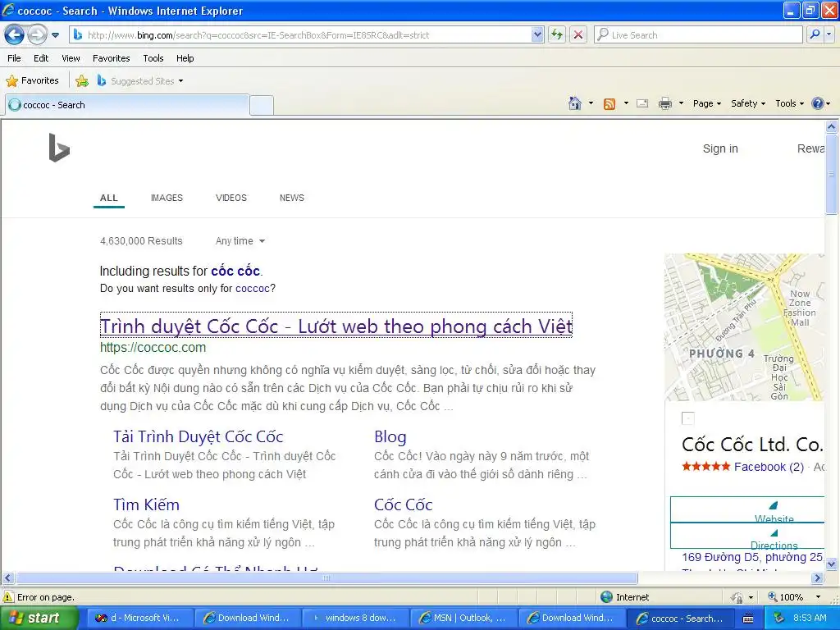Open the Tools menu in menu bar
Image resolution: width=840 pixels, height=630 pixels.
153,58
